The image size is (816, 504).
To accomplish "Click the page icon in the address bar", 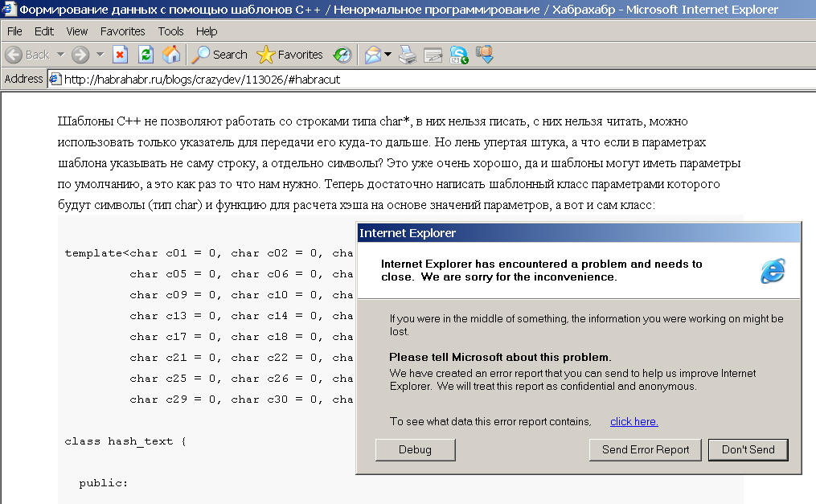I will coord(55,79).
